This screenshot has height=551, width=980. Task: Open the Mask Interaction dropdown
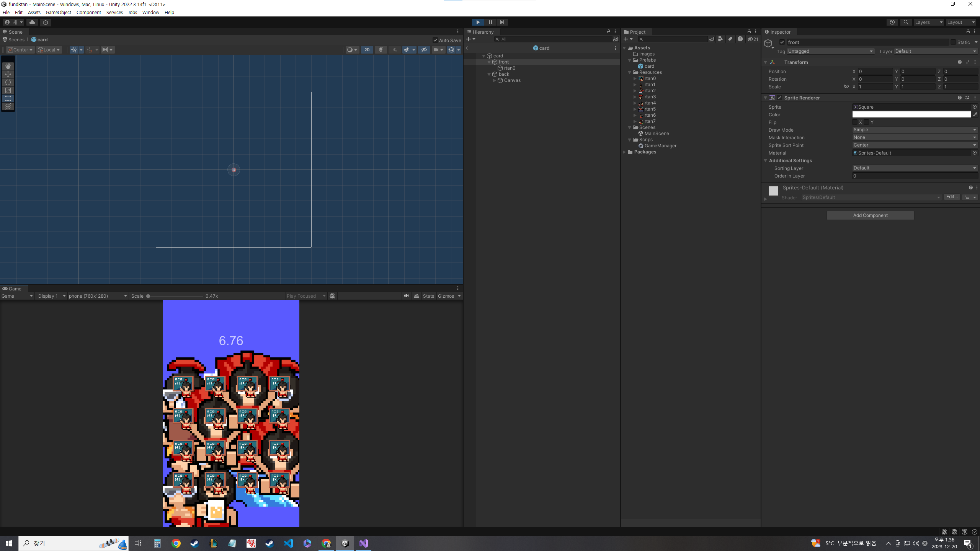click(x=915, y=137)
